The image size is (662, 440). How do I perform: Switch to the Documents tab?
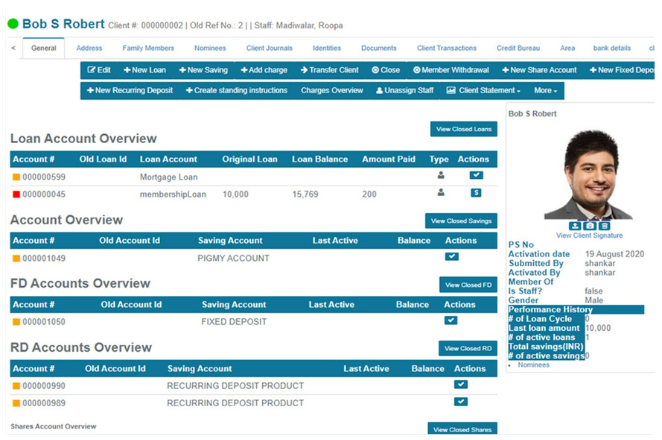(379, 48)
